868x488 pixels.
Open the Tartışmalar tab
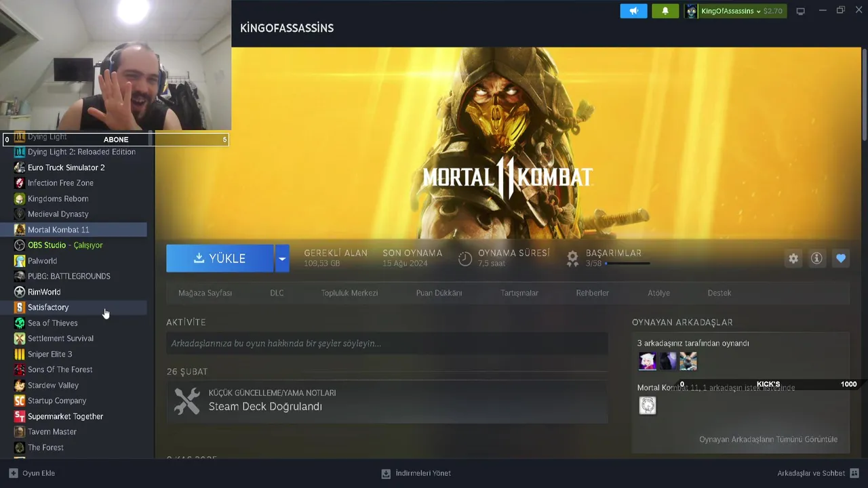[519, 293]
